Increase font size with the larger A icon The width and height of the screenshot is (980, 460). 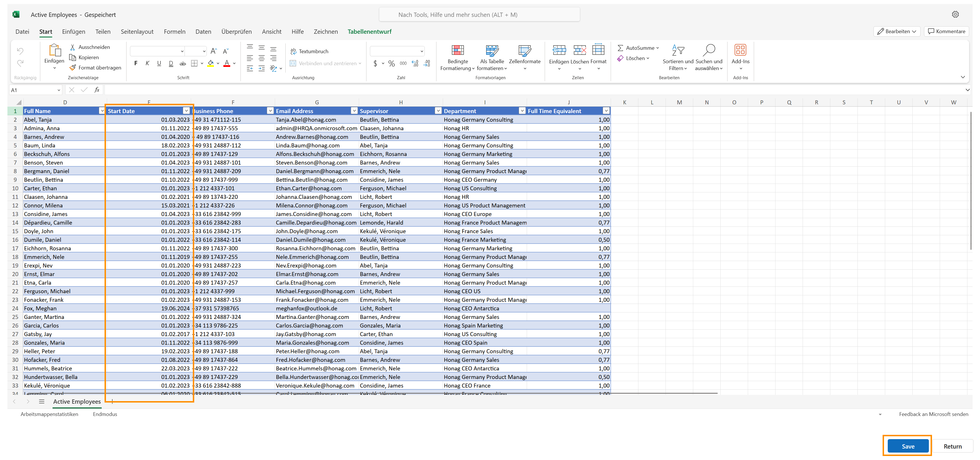point(214,51)
